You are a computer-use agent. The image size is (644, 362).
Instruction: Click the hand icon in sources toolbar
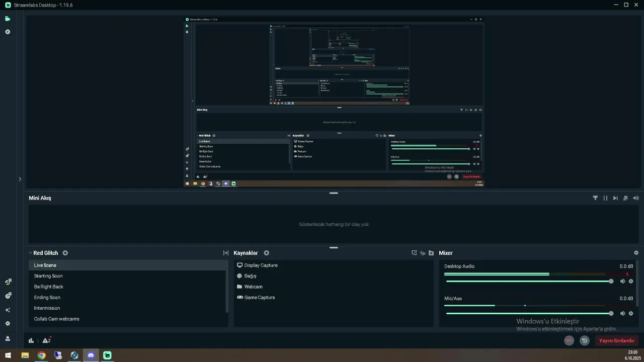(x=423, y=253)
